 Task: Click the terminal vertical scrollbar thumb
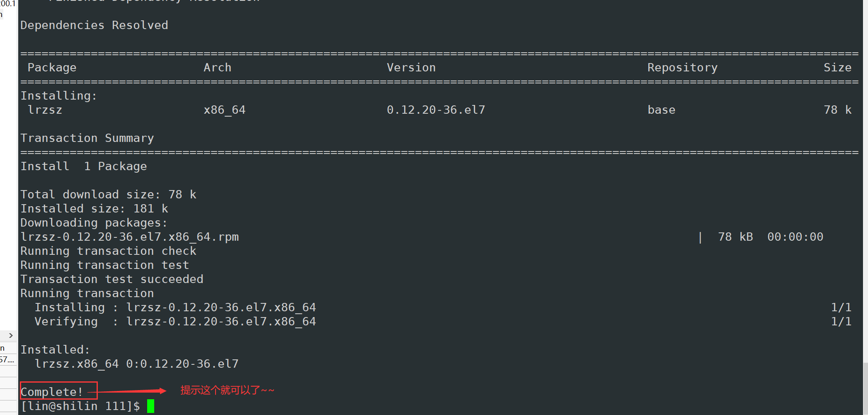pos(866,388)
